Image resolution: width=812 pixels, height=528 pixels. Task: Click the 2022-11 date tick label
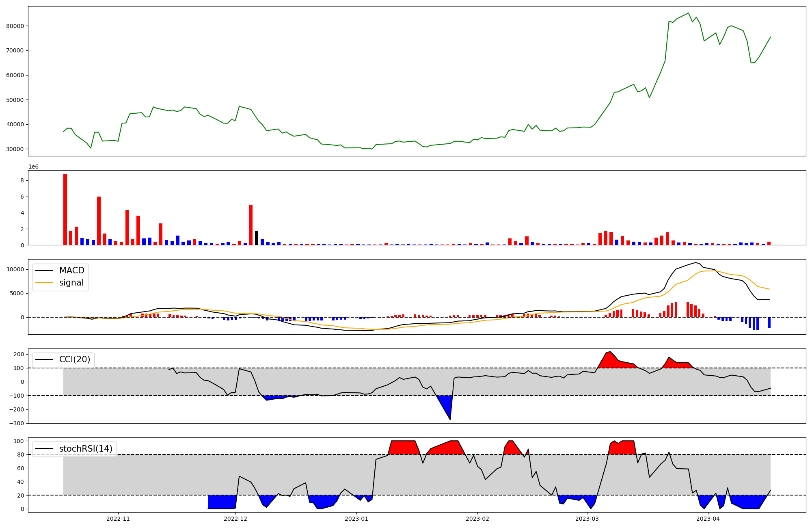tap(118, 519)
